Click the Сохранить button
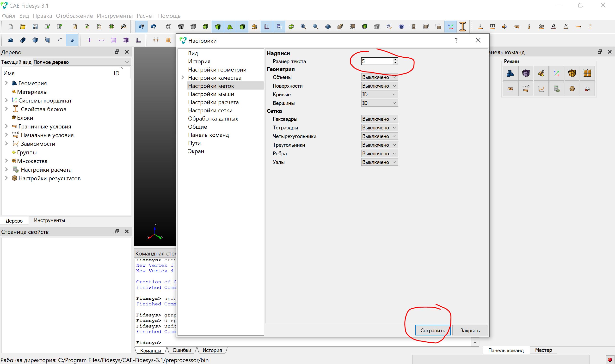 tap(433, 330)
